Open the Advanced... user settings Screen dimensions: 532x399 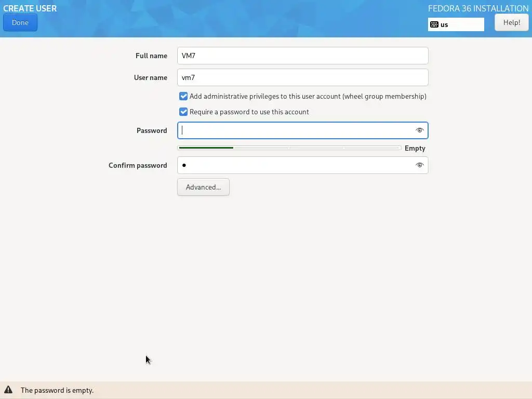pos(203,187)
